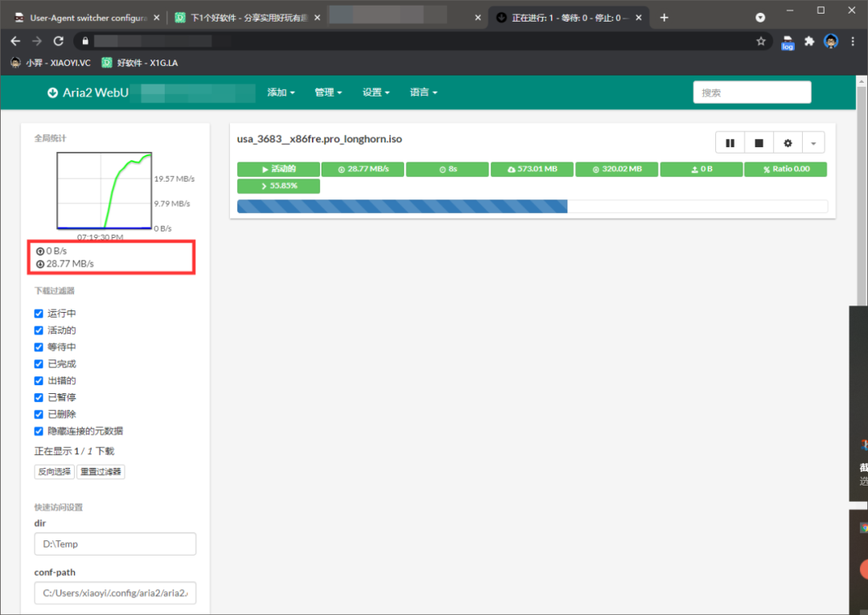
Task: Click the 573.01 MB size badge
Action: [532, 170]
